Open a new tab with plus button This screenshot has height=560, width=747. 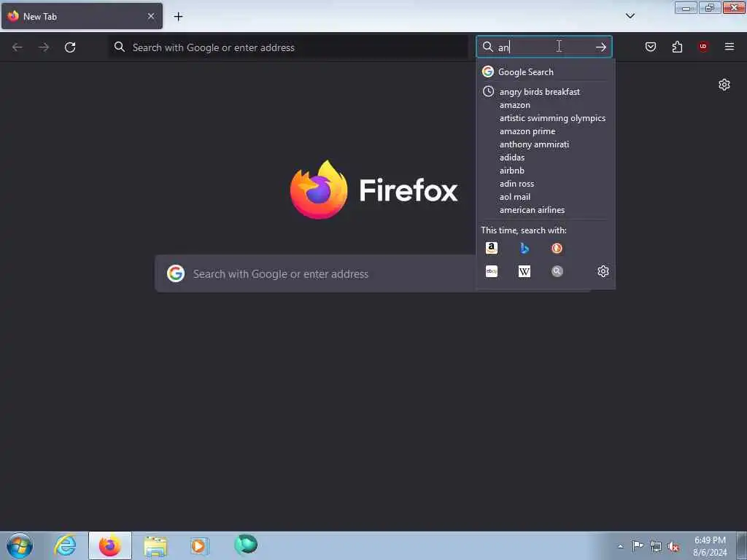(x=178, y=17)
